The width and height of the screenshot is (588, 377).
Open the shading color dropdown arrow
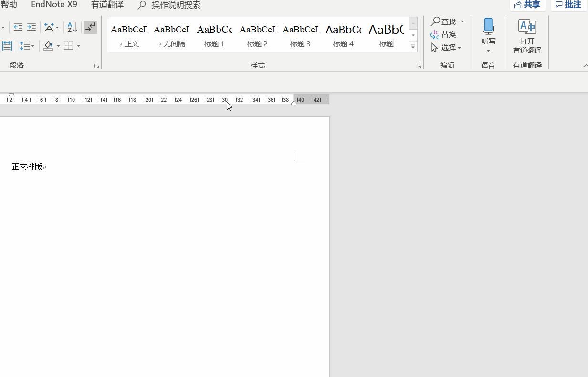[58, 46]
